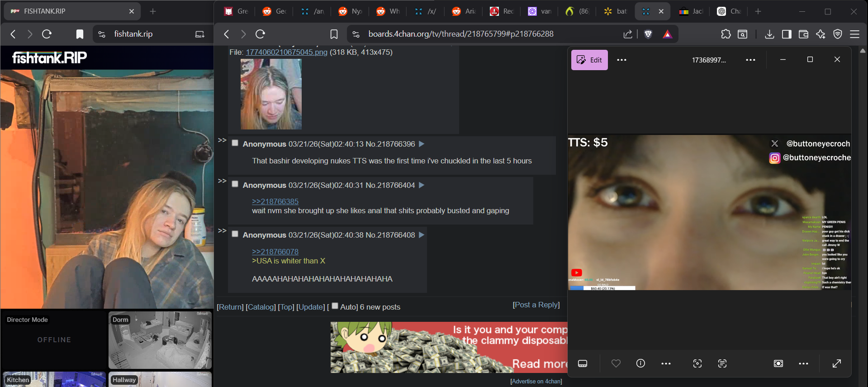Click the cast icon in fishtank.rip address bar
Image resolution: width=868 pixels, height=387 pixels.
click(x=199, y=34)
